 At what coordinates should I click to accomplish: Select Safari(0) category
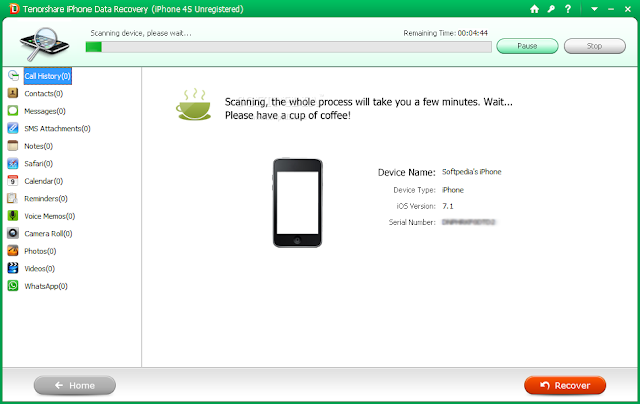38,164
